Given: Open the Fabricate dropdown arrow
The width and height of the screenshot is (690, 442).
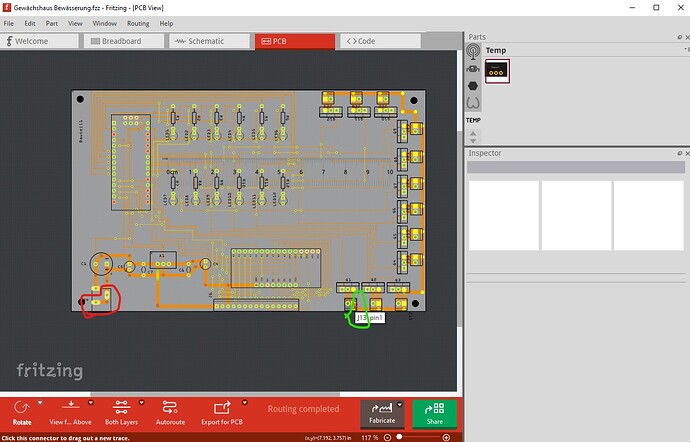Looking at the screenshot, I should tap(400, 405).
